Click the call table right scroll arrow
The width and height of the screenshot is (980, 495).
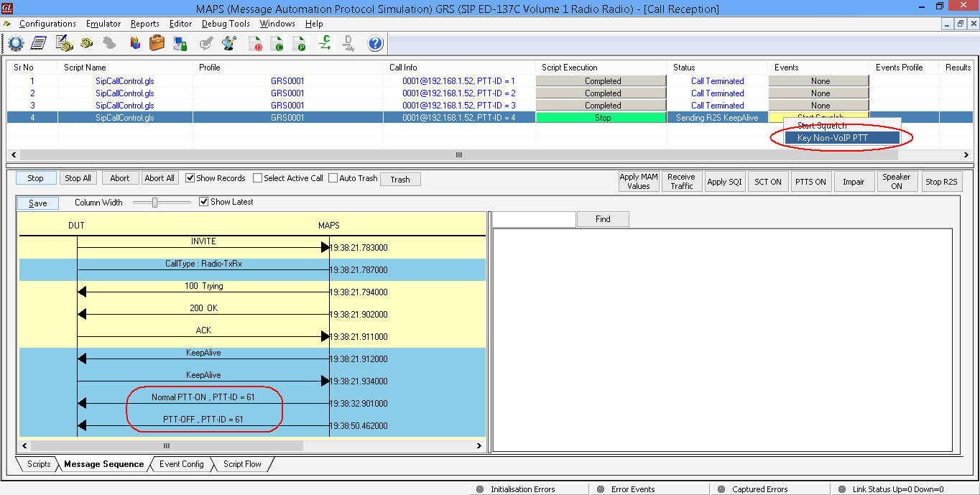point(966,154)
